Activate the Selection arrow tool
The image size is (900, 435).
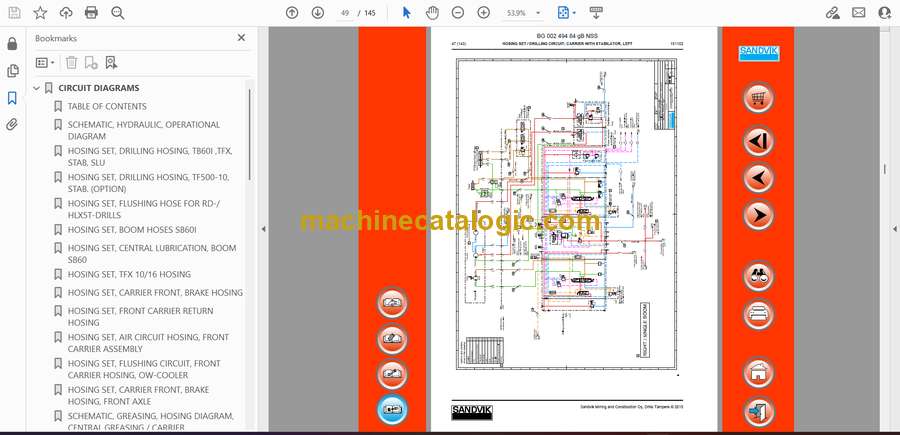(406, 13)
